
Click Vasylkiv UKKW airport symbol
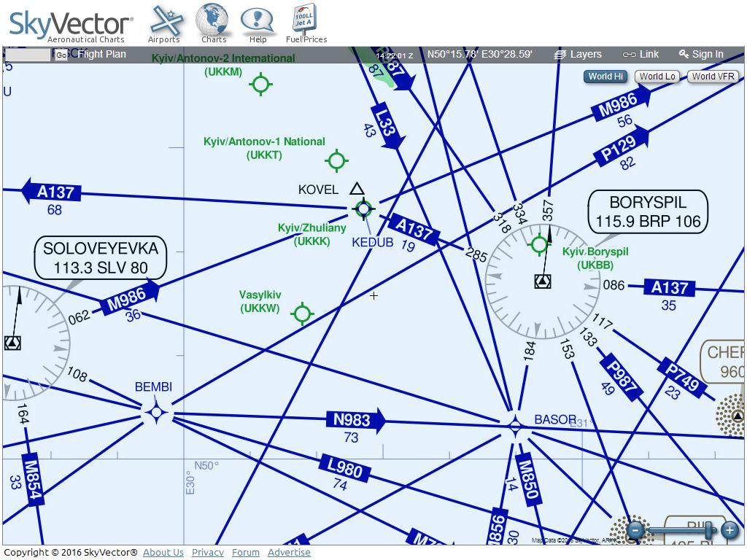tap(302, 314)
